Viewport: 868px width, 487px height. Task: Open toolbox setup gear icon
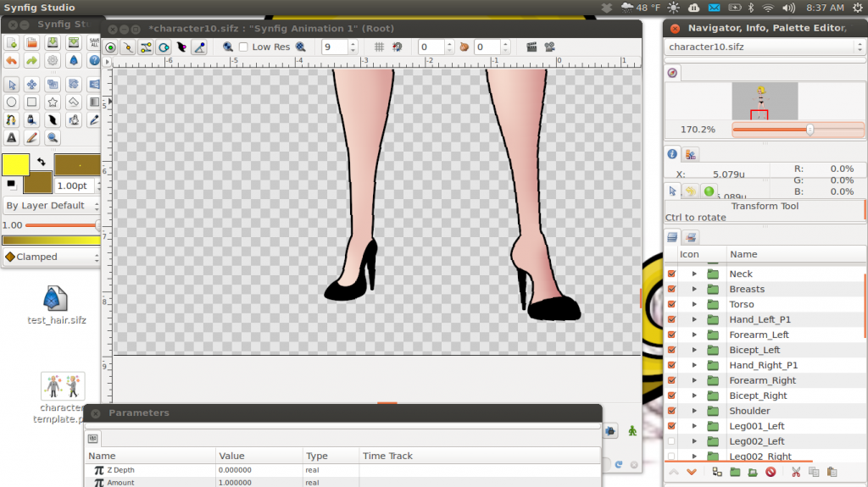pos(53,60)
